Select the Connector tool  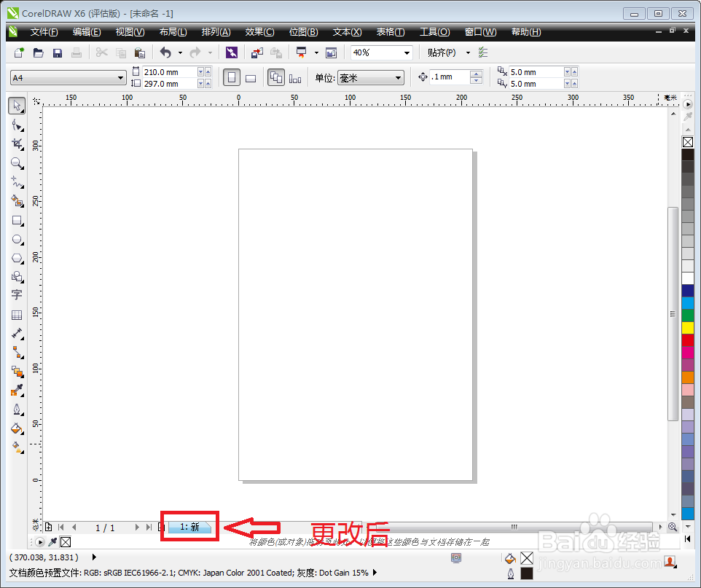click(17, 353)
